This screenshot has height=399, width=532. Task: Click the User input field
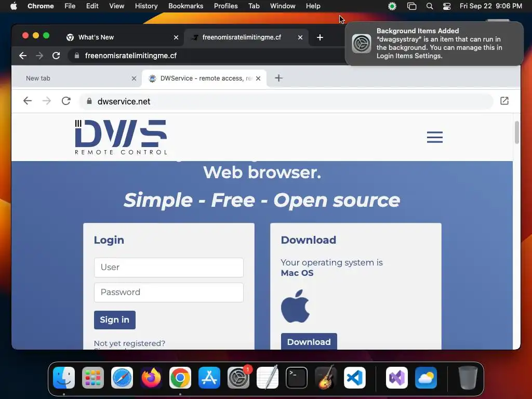(x=169, y=268)
